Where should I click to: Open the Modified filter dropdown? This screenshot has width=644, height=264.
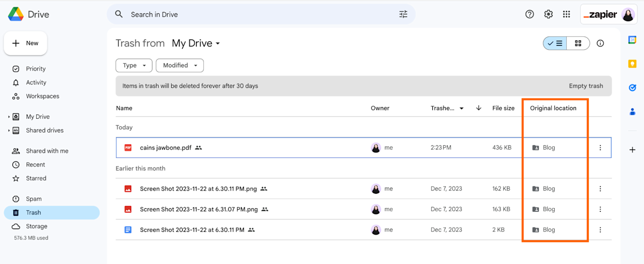180,65
